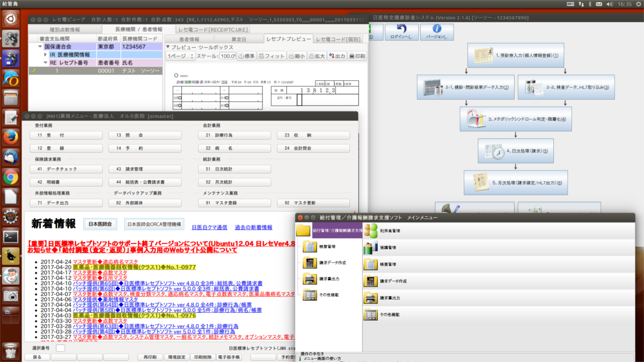
Task: Click system clock 16:35 in top panel
Action: pos(625,4)
